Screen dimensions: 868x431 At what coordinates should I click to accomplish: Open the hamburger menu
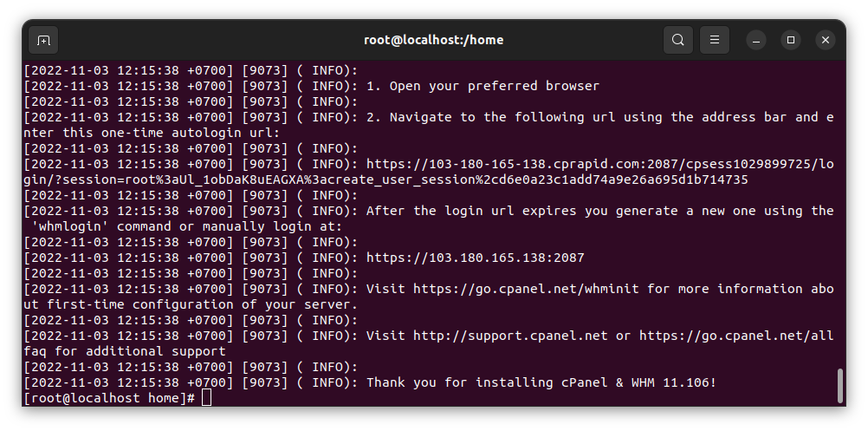715,40
